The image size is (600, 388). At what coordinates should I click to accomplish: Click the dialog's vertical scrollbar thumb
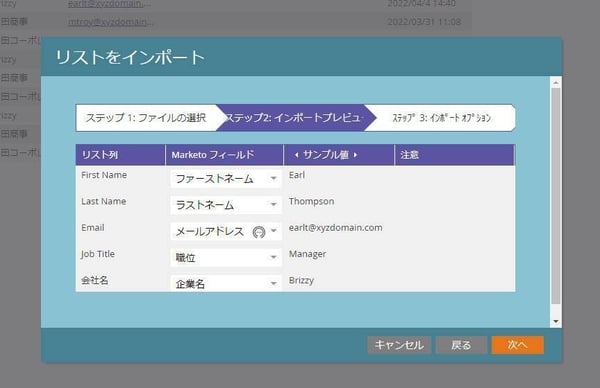556,196
